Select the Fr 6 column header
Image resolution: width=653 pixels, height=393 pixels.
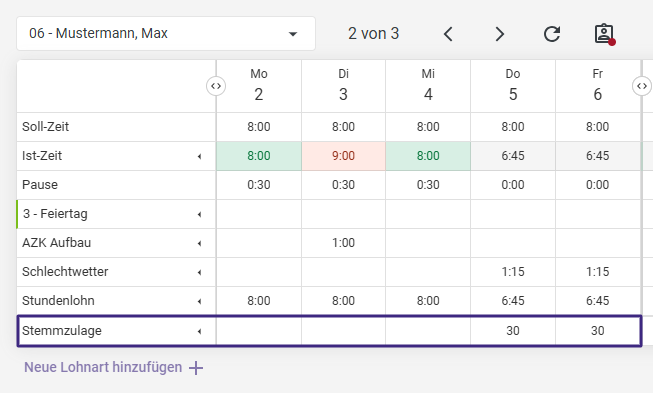598,86
